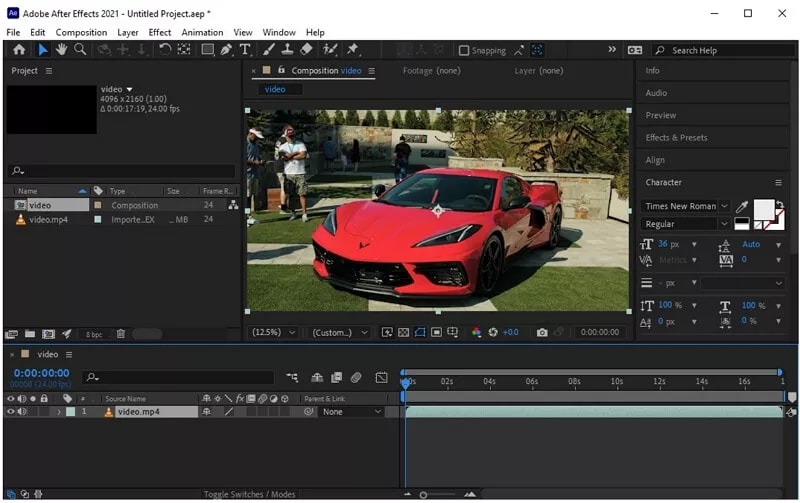The width and height of the screenshot is (800, 503).
Task: Delete selected item with trash icon
Action: pyautogui.click(x=121, y=334)
